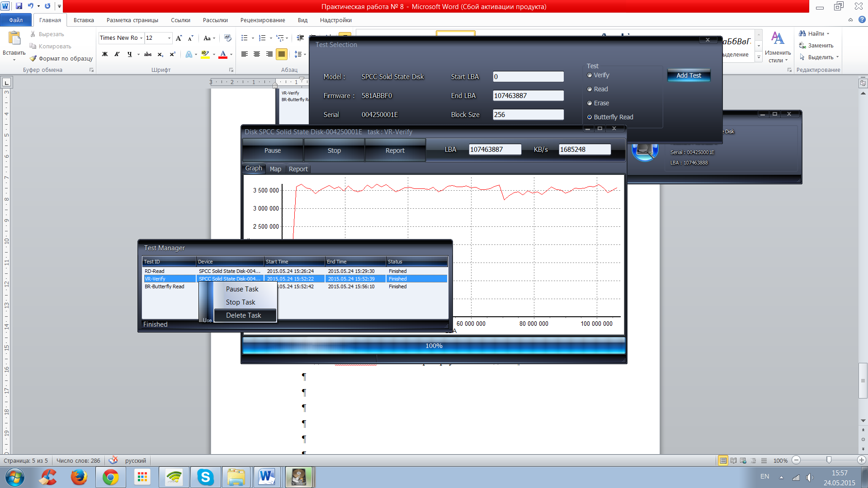
Task: Switch to Разметка страницы tab
Action: 132,20
